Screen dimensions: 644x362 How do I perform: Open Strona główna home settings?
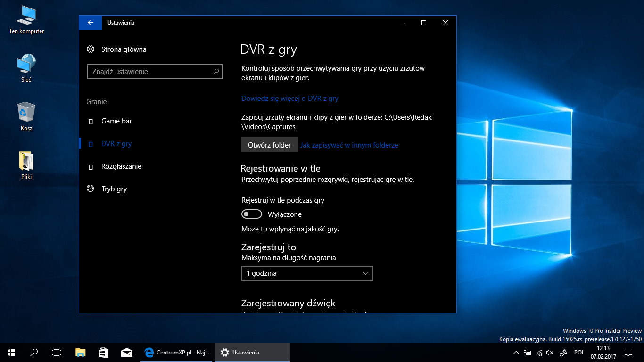coord(116,49)
